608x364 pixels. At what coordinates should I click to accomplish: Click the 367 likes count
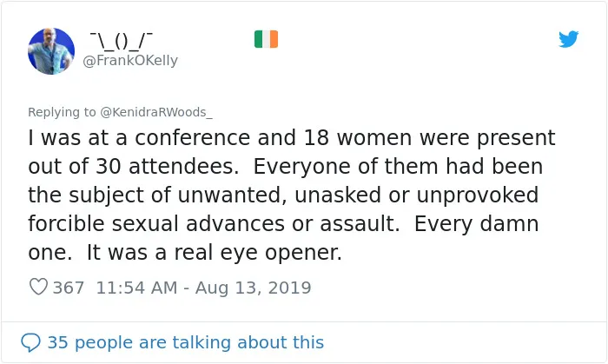point(69,288)
